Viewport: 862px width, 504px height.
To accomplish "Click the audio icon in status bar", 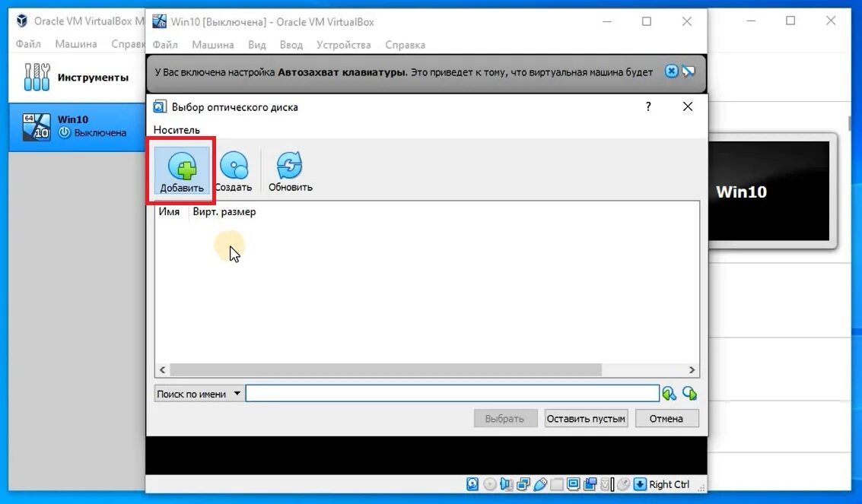I will pos(507,483).
